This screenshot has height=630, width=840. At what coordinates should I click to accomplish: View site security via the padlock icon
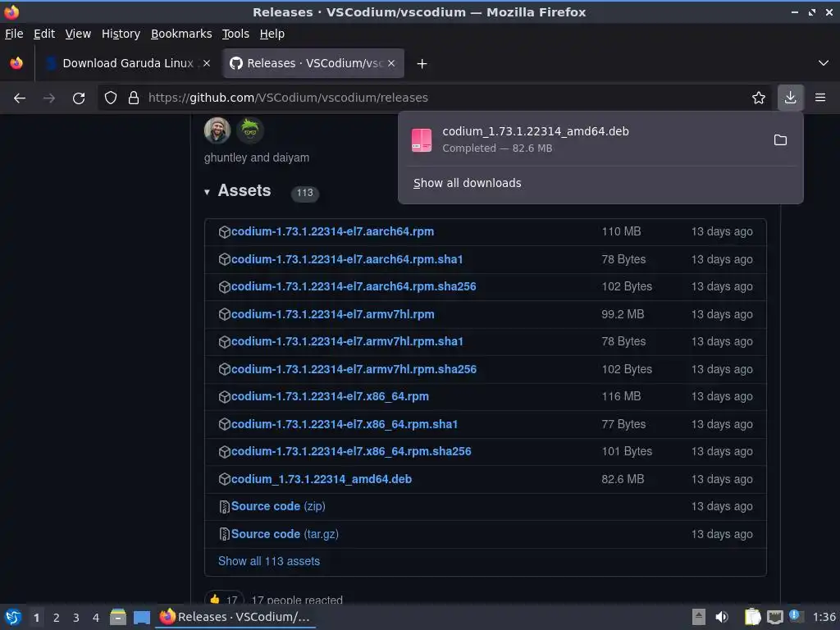pos(134,98)
